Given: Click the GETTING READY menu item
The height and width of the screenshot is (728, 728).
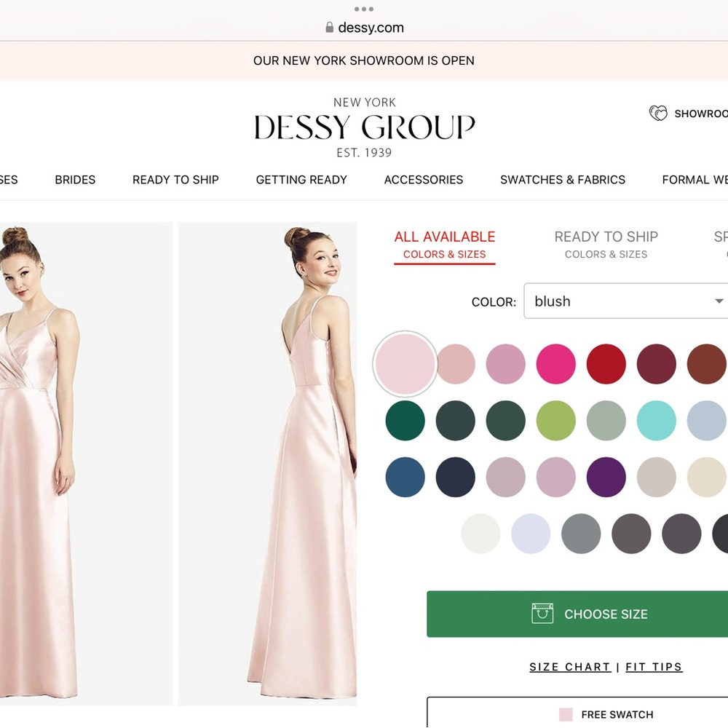Looking at the screenshot, I should pos(301,180).
